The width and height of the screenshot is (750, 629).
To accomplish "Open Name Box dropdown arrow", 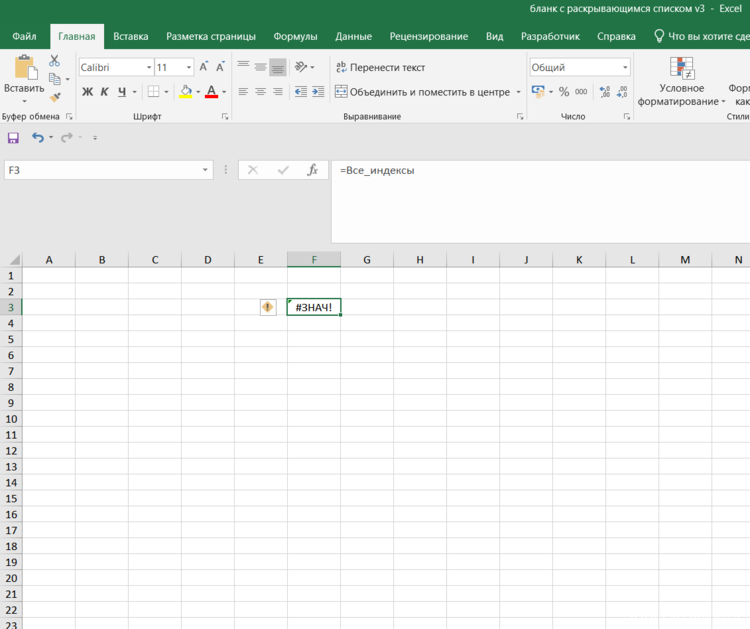I will coord(205,170).
